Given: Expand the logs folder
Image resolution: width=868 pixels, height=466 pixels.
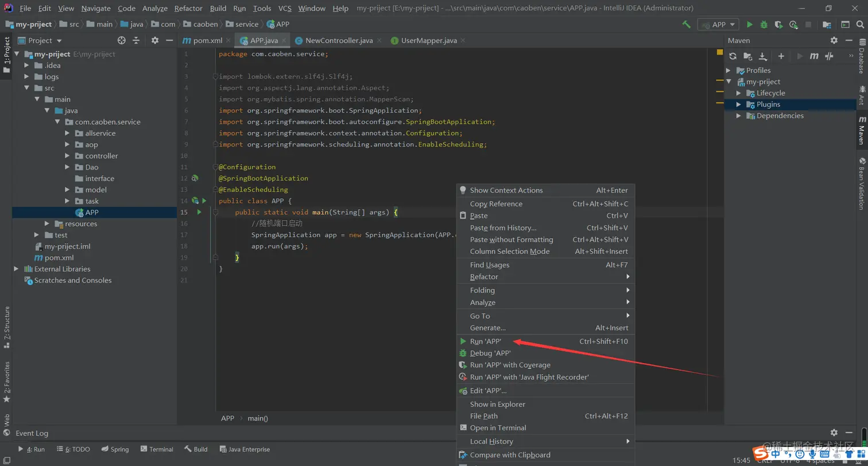Looking at the screenshot, I should coord(26,76).
